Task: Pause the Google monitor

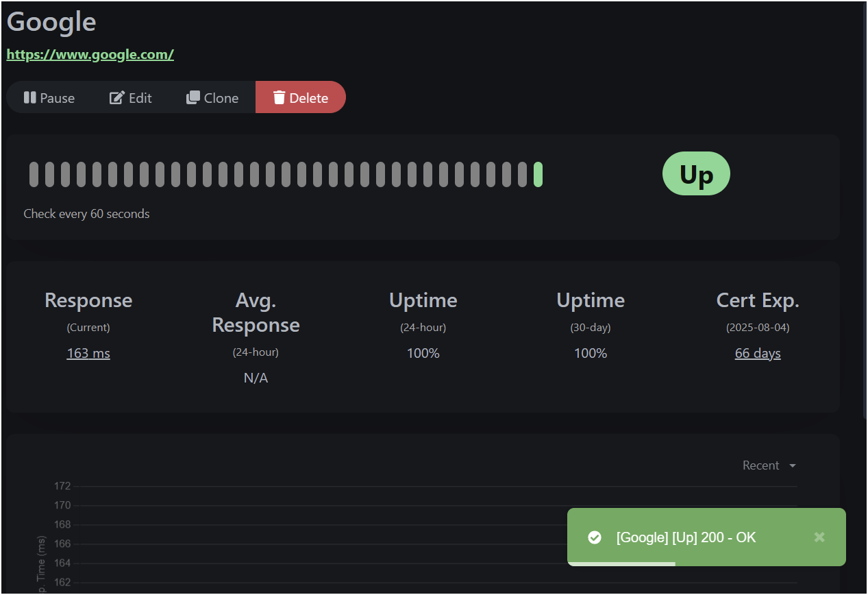Action: tap(49, 97)
